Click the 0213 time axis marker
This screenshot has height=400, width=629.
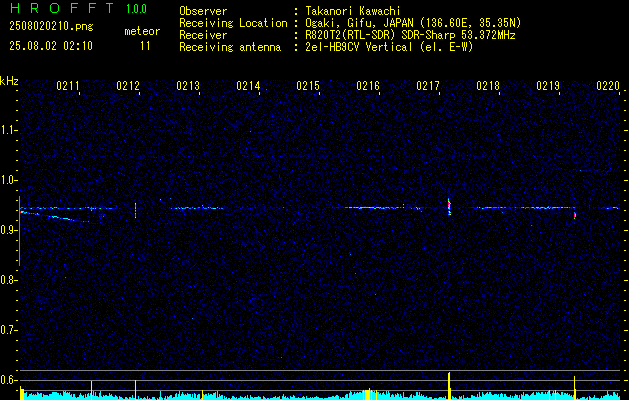[188, 86]
